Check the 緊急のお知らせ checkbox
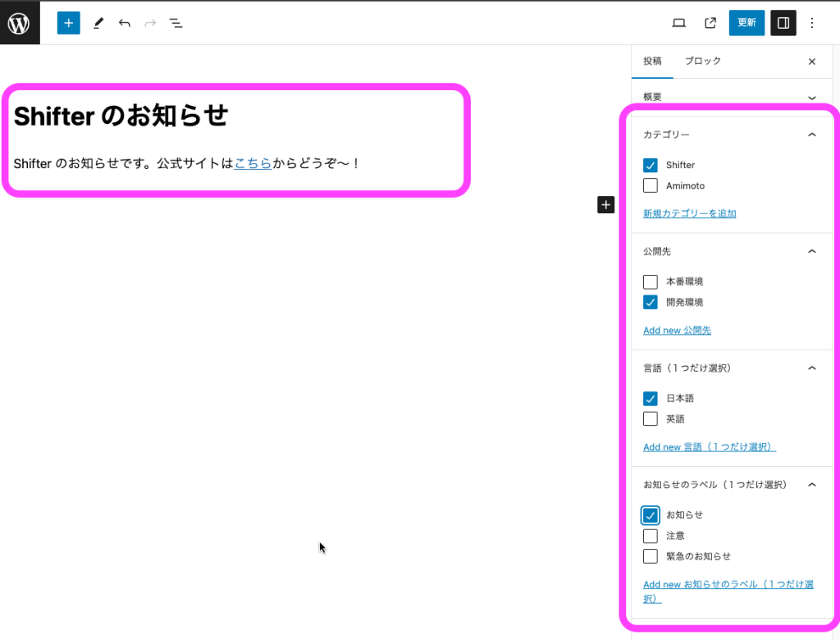 (651, 556)
